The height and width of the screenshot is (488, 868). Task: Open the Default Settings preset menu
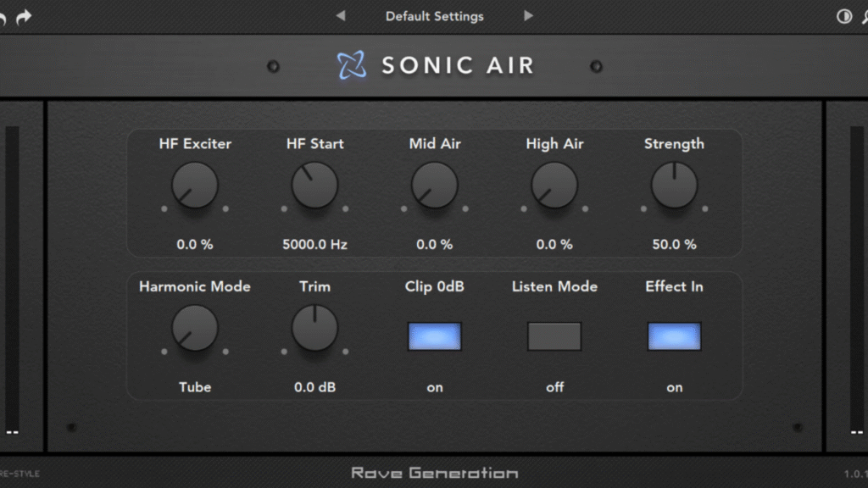tap(434, 16)
